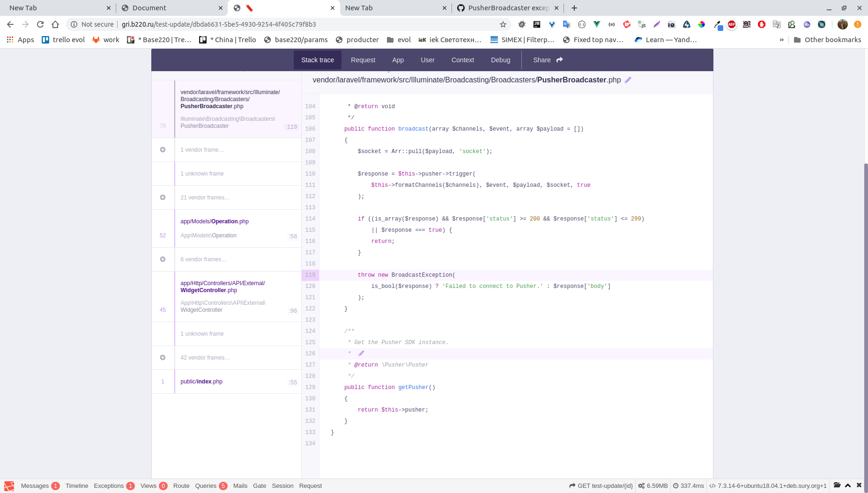This screenshot has width=868, height=493.
Task: Click the pencil edit icon on line 126
Action: click(361, 353)
